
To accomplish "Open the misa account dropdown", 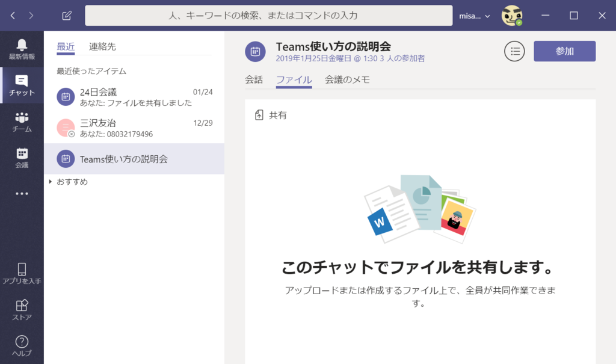I will tap(475, 16).
